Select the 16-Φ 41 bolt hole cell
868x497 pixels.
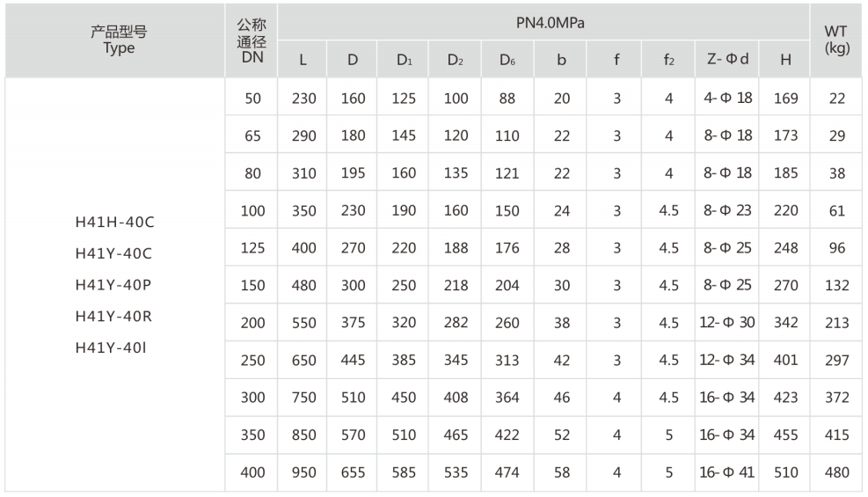click(726, 472)
